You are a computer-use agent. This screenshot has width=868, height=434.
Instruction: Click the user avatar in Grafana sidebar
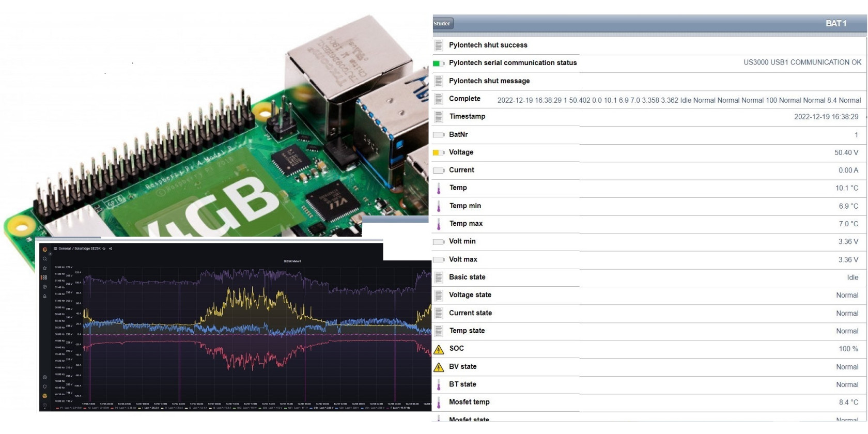coord(45,396)
